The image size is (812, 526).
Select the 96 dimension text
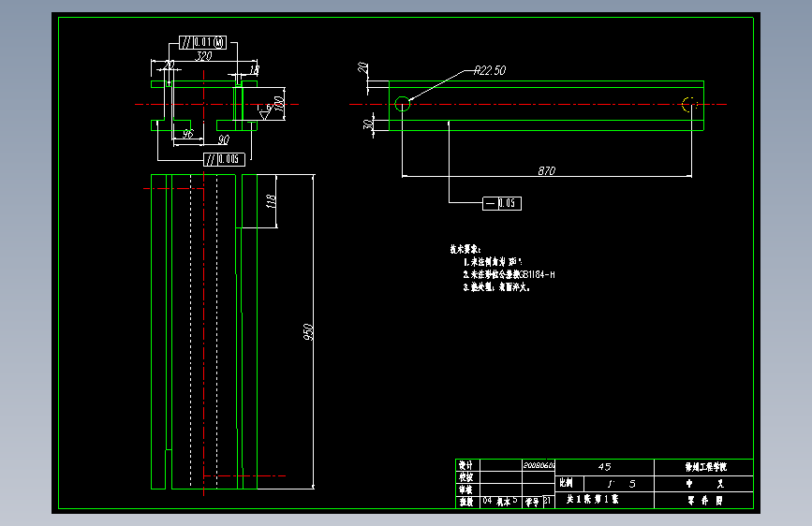coord(187,134)
